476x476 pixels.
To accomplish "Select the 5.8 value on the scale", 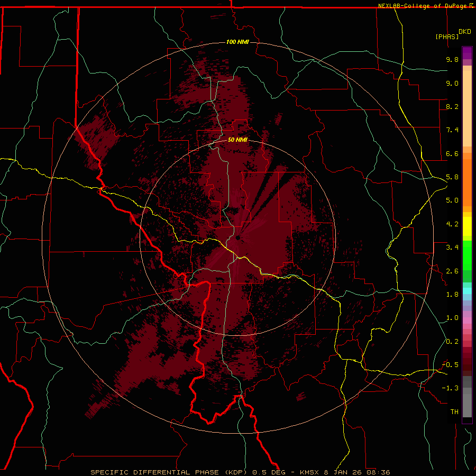I will click(x=452, y=177).
